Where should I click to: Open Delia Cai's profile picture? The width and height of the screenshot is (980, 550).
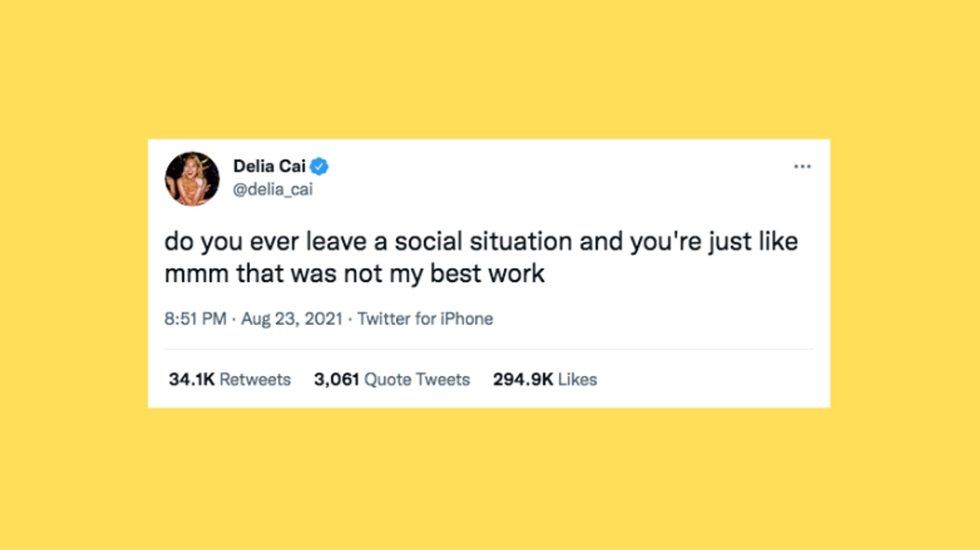[x=192, y=179]
